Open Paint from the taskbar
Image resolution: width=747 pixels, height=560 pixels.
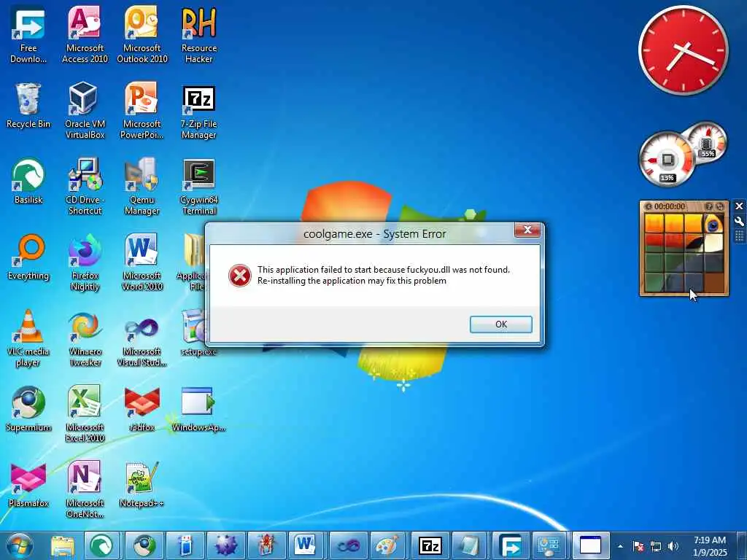[388, 545]
